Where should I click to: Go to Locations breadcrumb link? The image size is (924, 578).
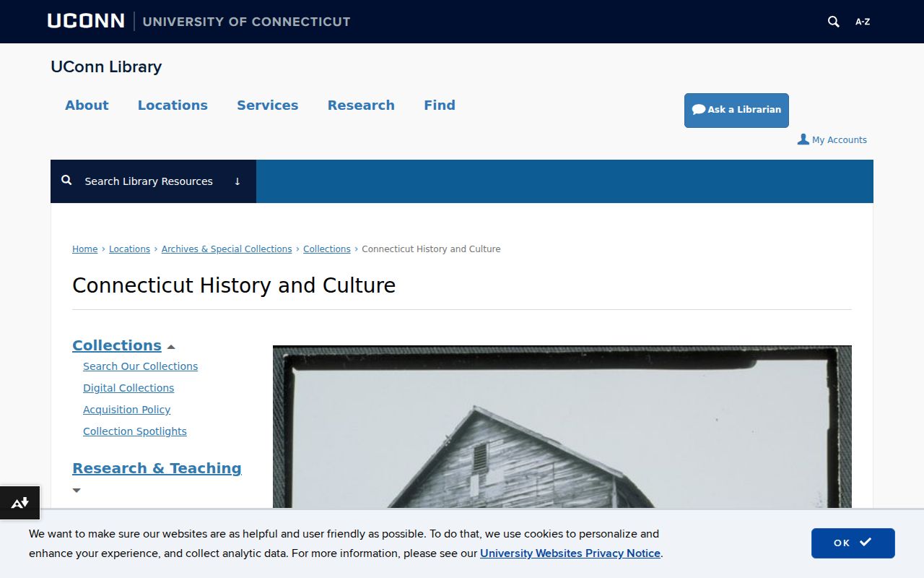coord(129,249)
